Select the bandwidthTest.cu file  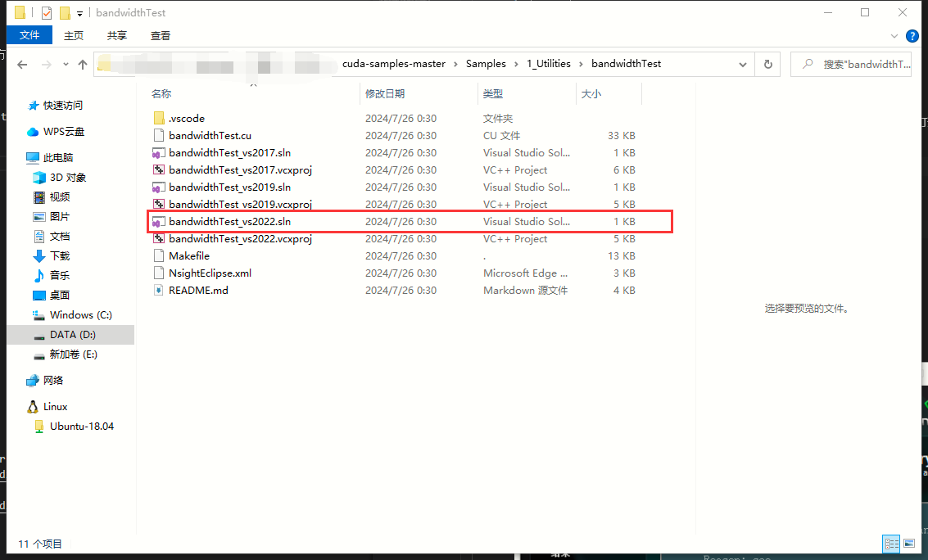point(210,136)
